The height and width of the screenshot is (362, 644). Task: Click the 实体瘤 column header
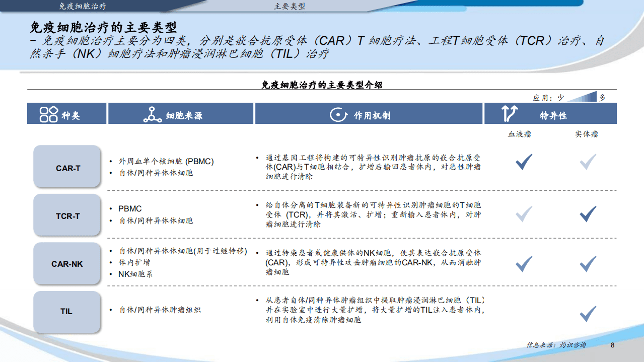587,134
